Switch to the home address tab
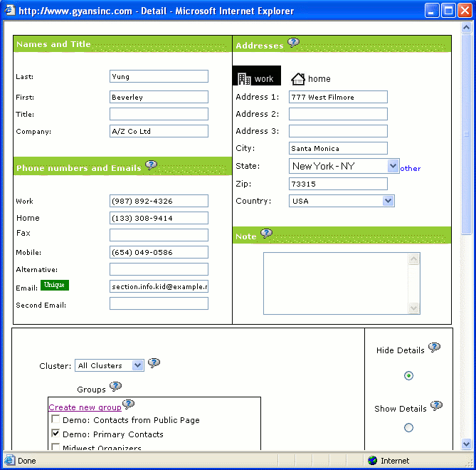 [x=311, y=78]
